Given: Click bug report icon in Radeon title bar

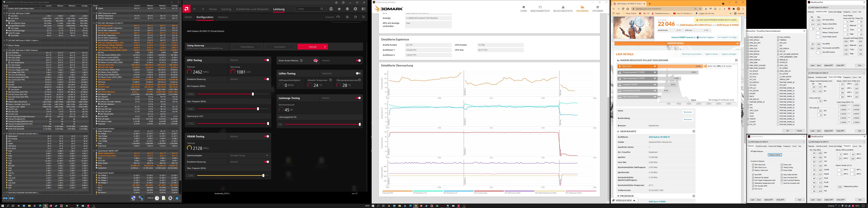Looking at the screenshot, I should (x=336, y=2).
